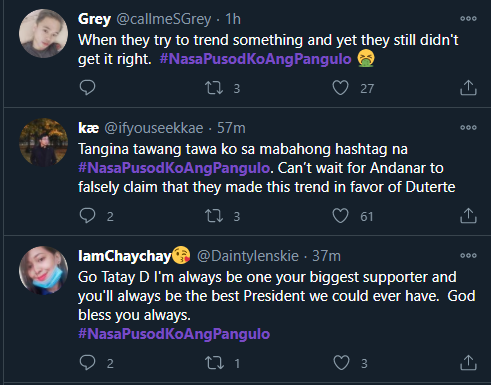Open more options on IamChaychay's tweet
The image size is (491, 385).
tap(468, 256)
